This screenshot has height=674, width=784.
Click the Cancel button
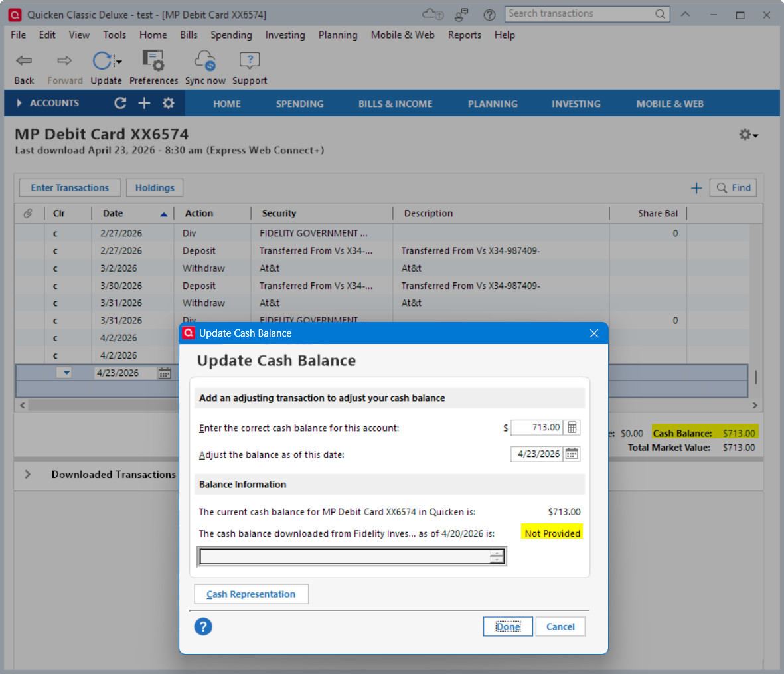tap(560, 626)
